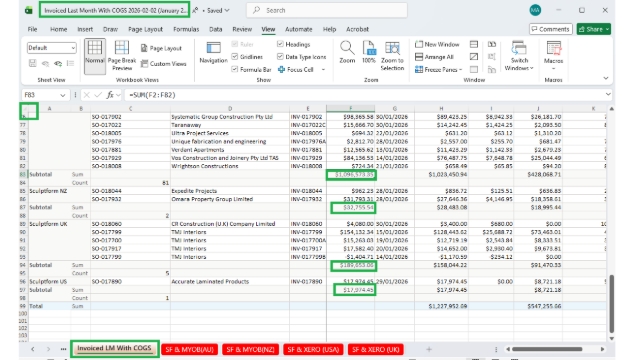The height and width of the screenshot is (360, 640).
Task: Click the horizontal scrollbar thumb
Action: (x=547, y=349)
